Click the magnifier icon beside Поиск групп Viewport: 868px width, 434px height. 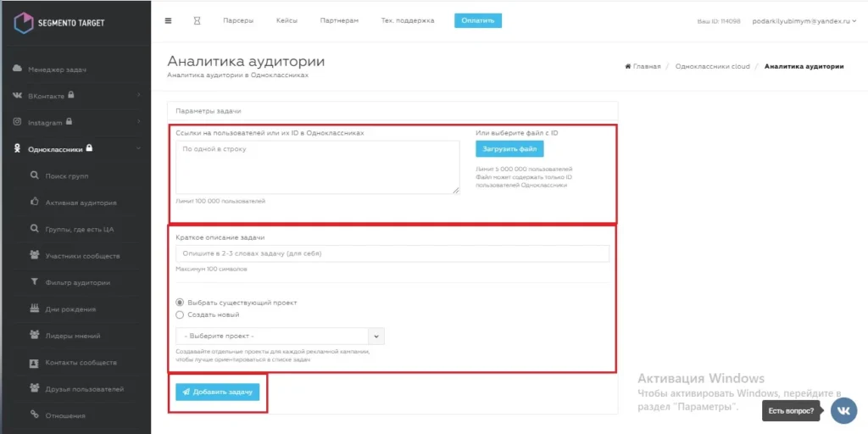click(x=34, y=176)
